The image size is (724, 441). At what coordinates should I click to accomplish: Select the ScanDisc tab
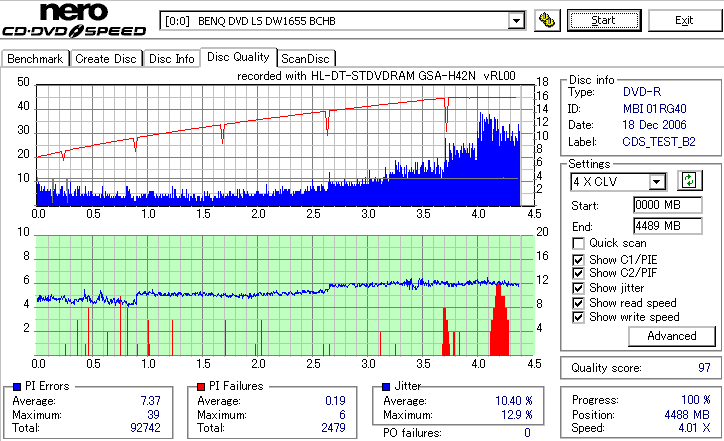(305, 59)
